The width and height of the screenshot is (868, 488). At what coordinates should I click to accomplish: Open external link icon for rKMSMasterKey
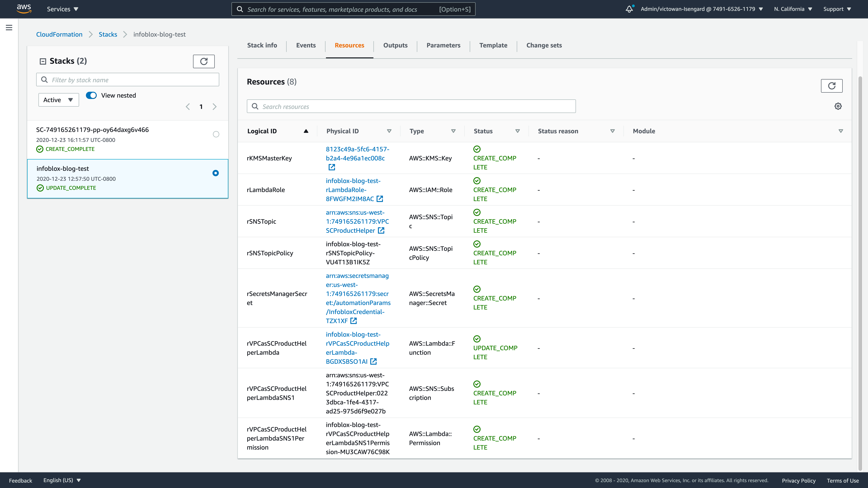(x=332, y=167)
